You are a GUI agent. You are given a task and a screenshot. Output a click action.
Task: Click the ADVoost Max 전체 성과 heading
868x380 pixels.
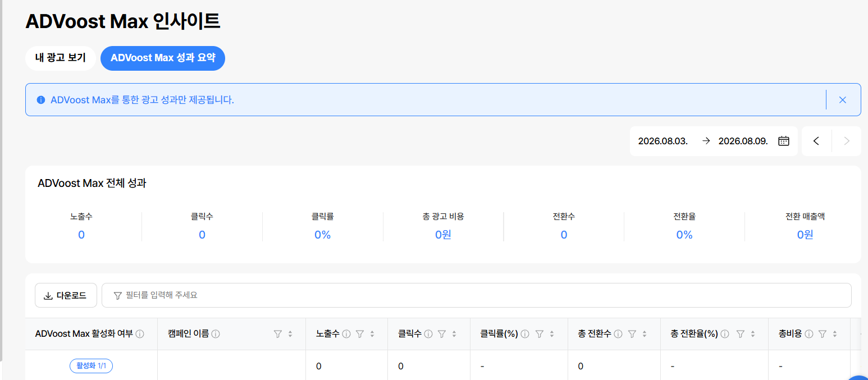coord(92,183)
